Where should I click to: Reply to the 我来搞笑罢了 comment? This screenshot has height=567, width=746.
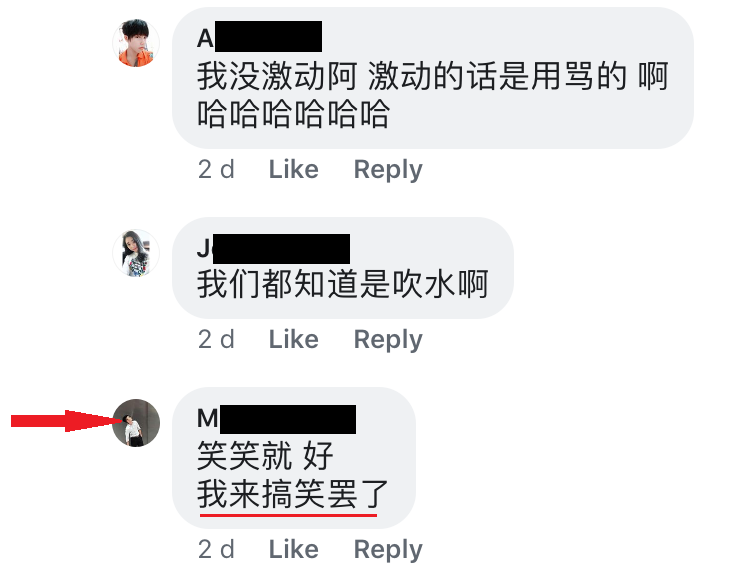(x=388, y=550)
